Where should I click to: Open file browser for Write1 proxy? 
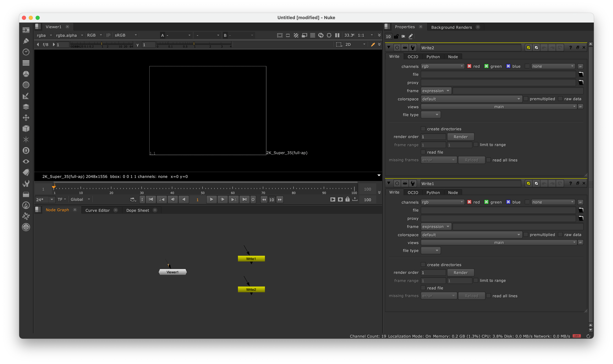581,218
